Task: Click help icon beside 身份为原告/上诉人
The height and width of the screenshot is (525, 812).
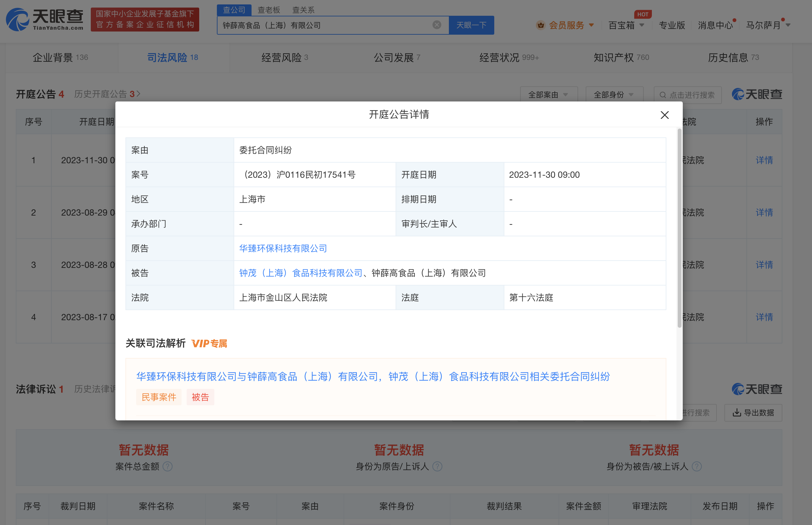Action: tap(437, 466)
